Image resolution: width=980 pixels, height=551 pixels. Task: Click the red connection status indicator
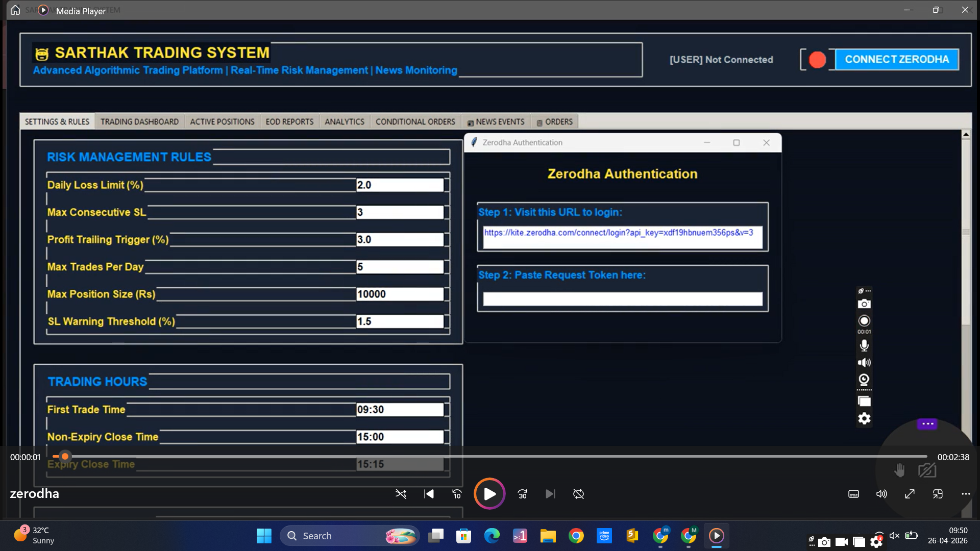coord(817,60)
